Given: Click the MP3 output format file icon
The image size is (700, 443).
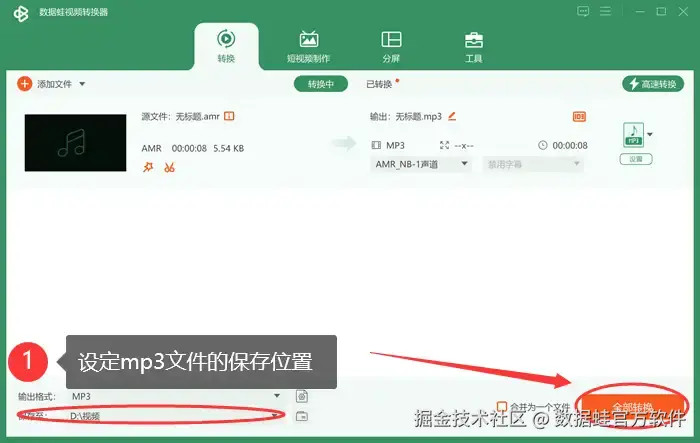Looking at the screenshot, I should click(x=633, y=134).
